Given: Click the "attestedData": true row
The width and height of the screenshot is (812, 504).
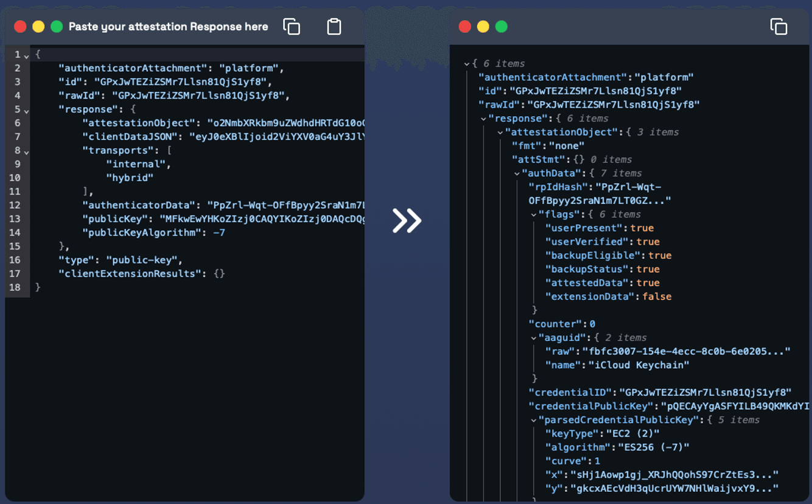Looking at the screenshot, I should pos(602,283).
